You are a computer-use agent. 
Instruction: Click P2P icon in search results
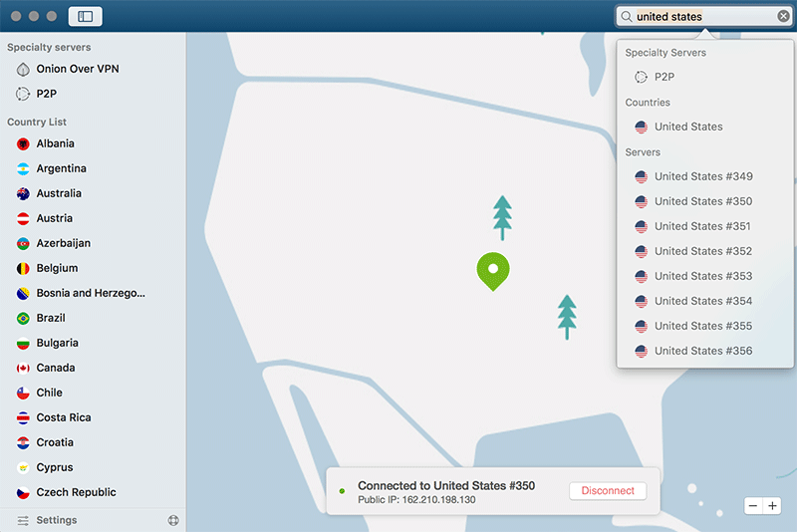tap(641, 77)
